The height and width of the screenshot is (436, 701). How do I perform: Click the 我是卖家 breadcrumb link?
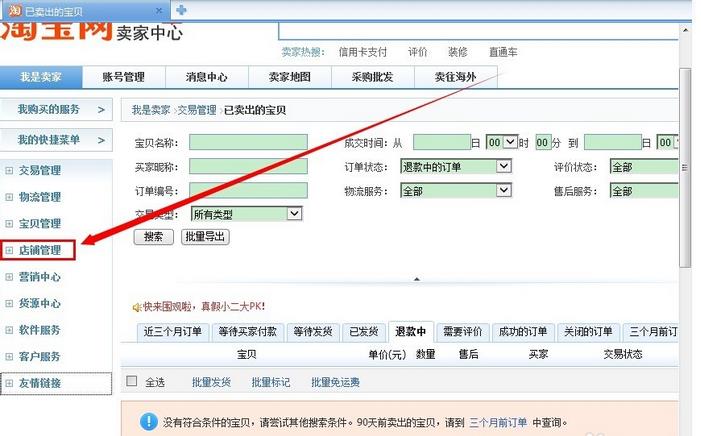(x=151, y=110)
